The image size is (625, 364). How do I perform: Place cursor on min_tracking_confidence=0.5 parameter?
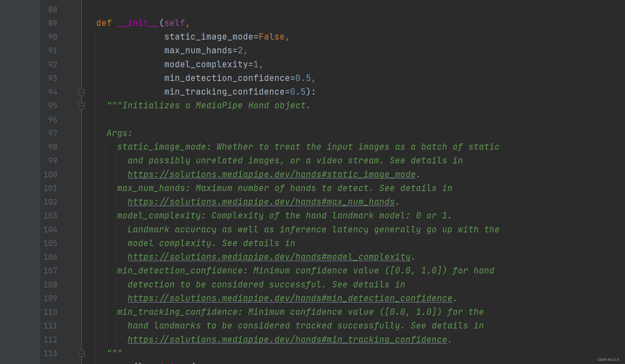pyautogui.click(x=235, y=92)
